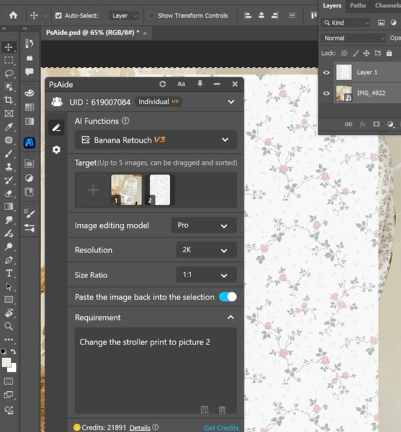Select the Layers tab

click(x=332, y=5)
